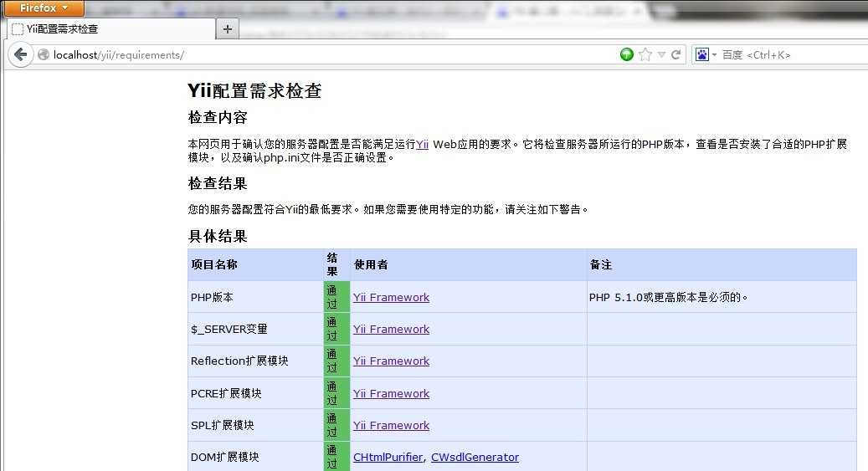Open Yii Framework link in PCRE扩展模块 row
Image resolution: width=868 pixels, height=471 pixels.
pyautogui.click(x=392, y=393)
